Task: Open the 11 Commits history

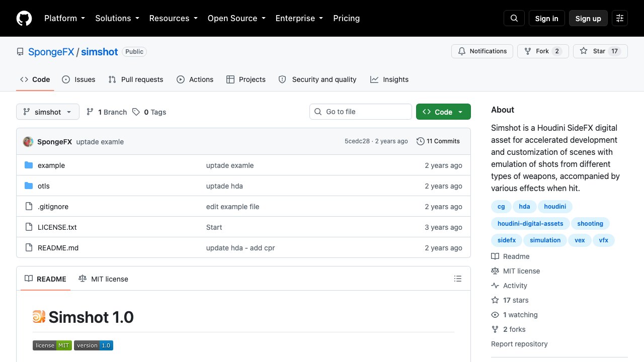Action: [x=438, y=141]
